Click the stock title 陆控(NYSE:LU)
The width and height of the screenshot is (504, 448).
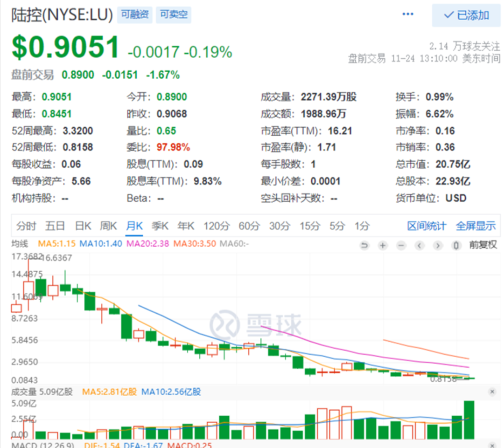point(62,15)
